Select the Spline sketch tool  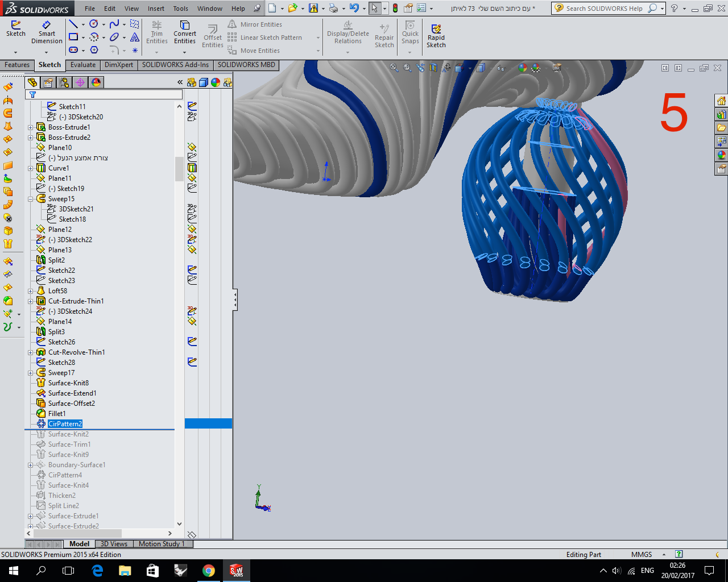tap(114, 24)
